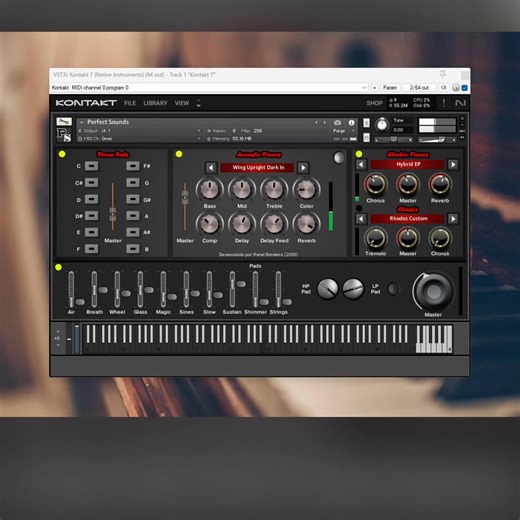Toggle the Classic section black power light
Viewport: 520px width, 520px height.
pyautogui.click(x=359, y=208)
